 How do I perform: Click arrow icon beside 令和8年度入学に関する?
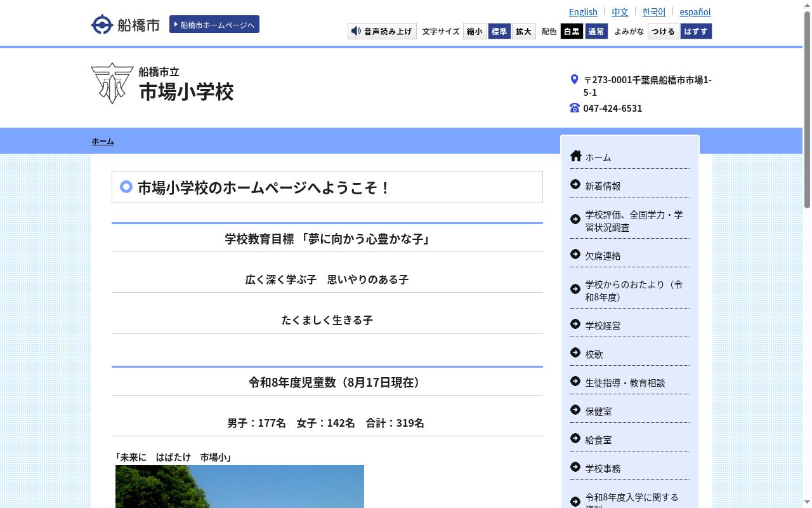click(575, 502)
